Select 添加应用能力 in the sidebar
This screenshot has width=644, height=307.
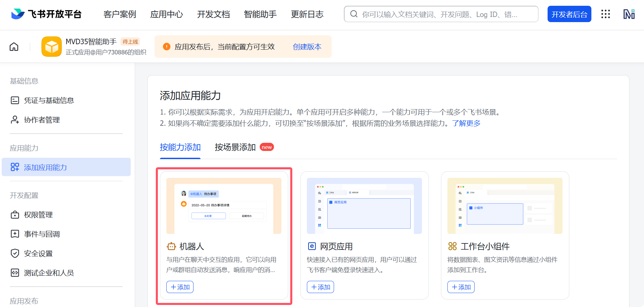[66, 167]
